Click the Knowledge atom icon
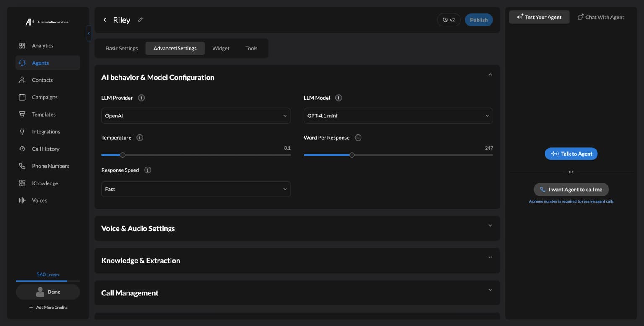This screenshot has height=326, width=644. (22, 183)
